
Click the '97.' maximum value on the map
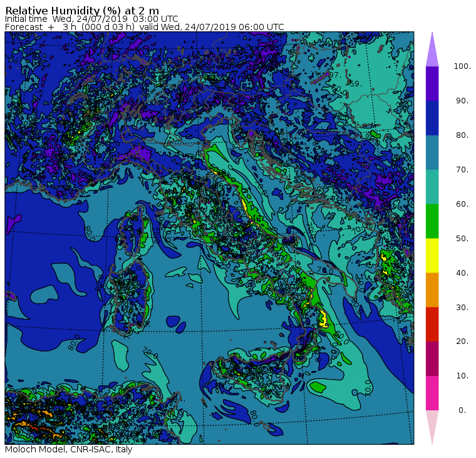coord(335,75)
